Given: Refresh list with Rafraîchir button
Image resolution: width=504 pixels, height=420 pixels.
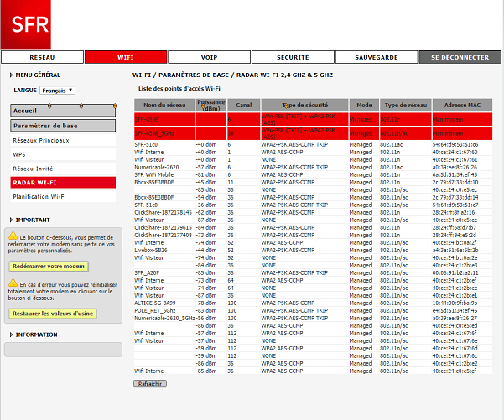Looking at the screenshot, I should point(150,384).
